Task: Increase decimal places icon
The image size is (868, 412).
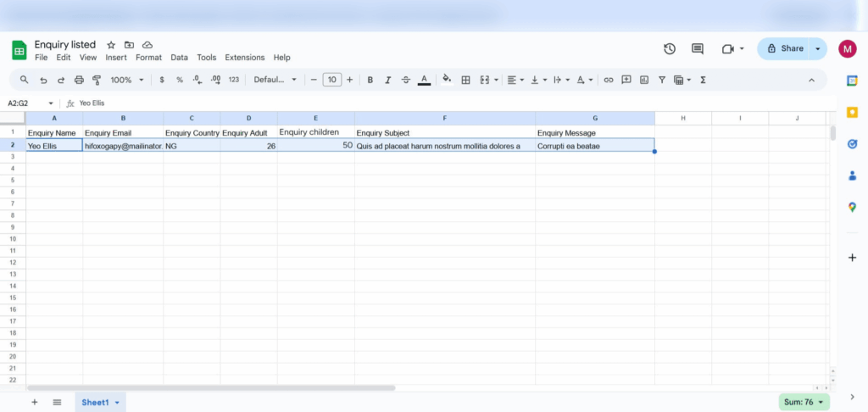Action: [216, 80]
